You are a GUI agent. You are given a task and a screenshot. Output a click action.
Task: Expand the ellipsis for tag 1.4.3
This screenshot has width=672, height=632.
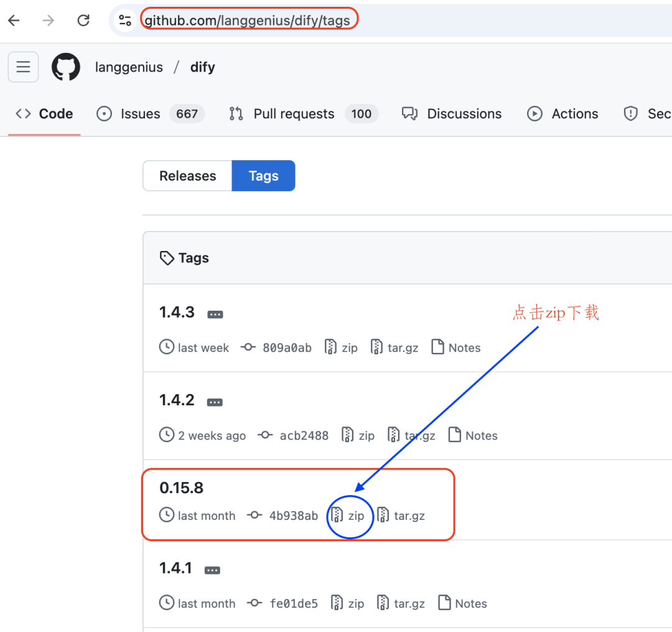215,314
